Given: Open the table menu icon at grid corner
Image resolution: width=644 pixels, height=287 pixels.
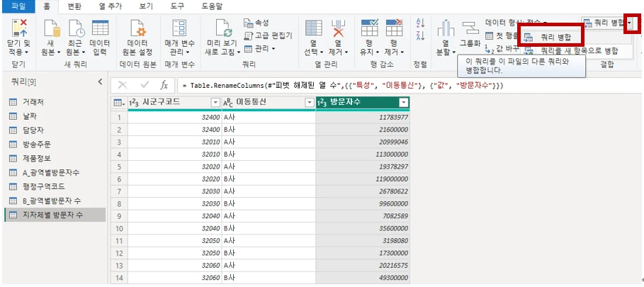Looking at the screenshot, I should point(119,103).
